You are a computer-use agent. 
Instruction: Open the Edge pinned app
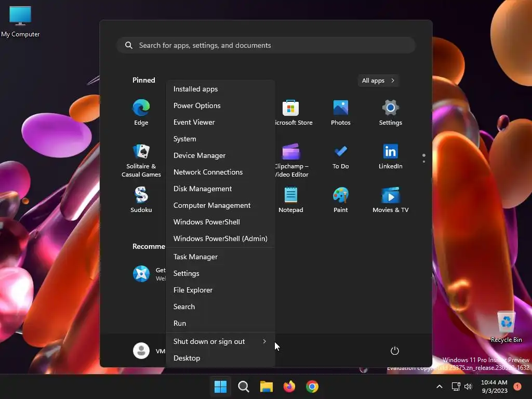(x=141, y=112)
